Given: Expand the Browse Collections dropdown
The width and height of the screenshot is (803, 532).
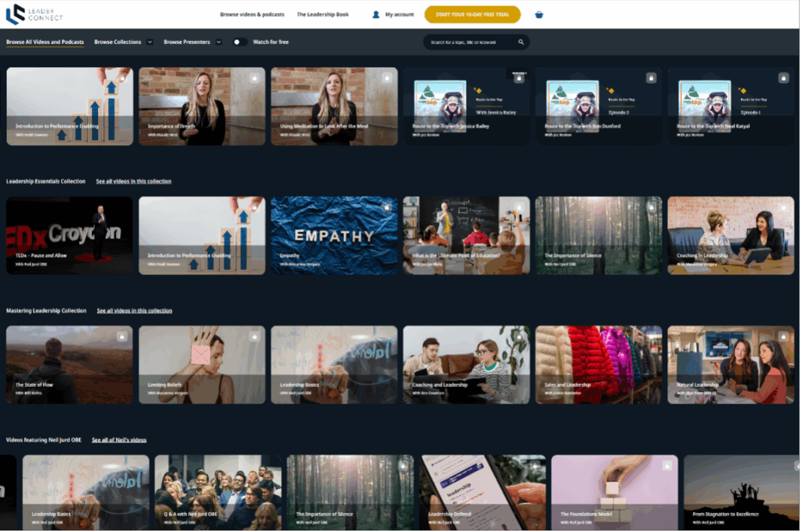Looking at the screenshot, I should [x=149, y=42].
